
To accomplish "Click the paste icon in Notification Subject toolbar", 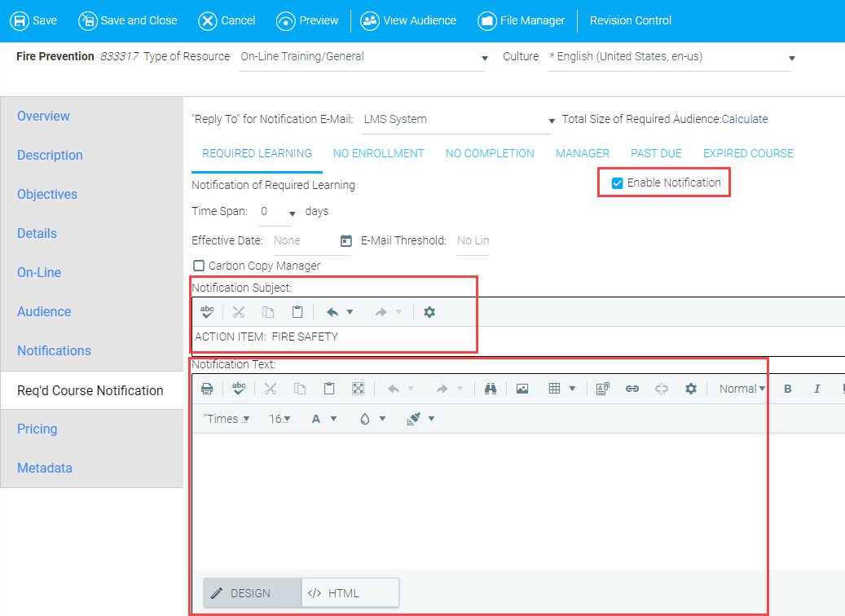I will pos(297,312).
